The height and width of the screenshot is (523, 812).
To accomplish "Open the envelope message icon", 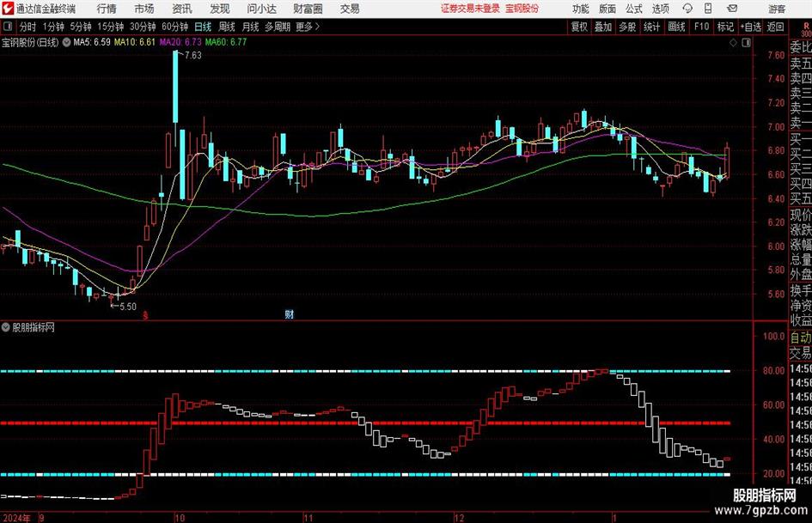I will tap(732, 9).
